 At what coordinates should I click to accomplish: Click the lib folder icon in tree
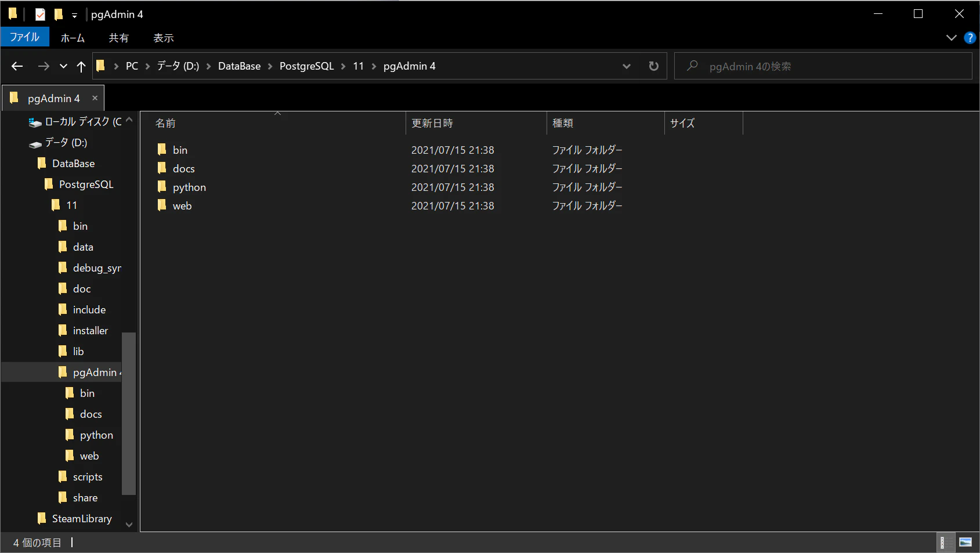(x=63, y=351)
